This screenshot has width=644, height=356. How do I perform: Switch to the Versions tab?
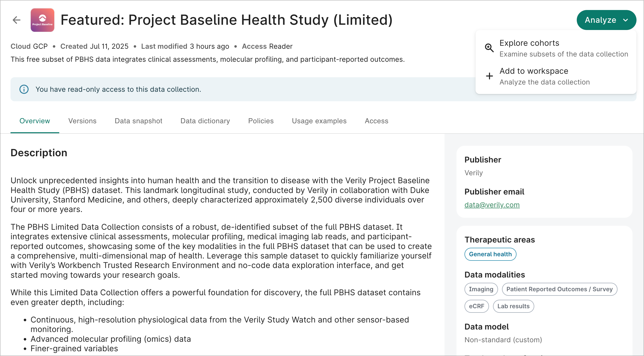tap(82, 121)
